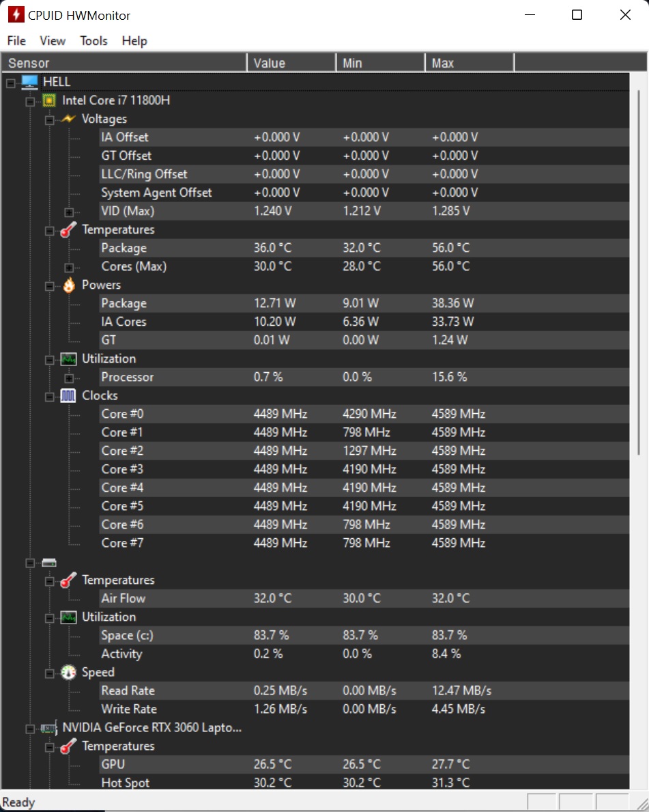Collapse the storage drive node
649x812 pixels.
point(30,563)
